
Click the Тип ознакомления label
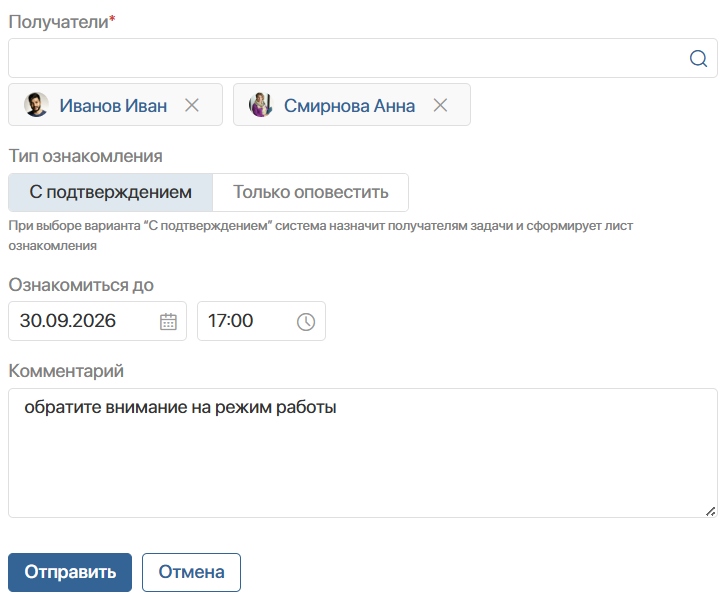pyautogui.click(x=85, y=156)
